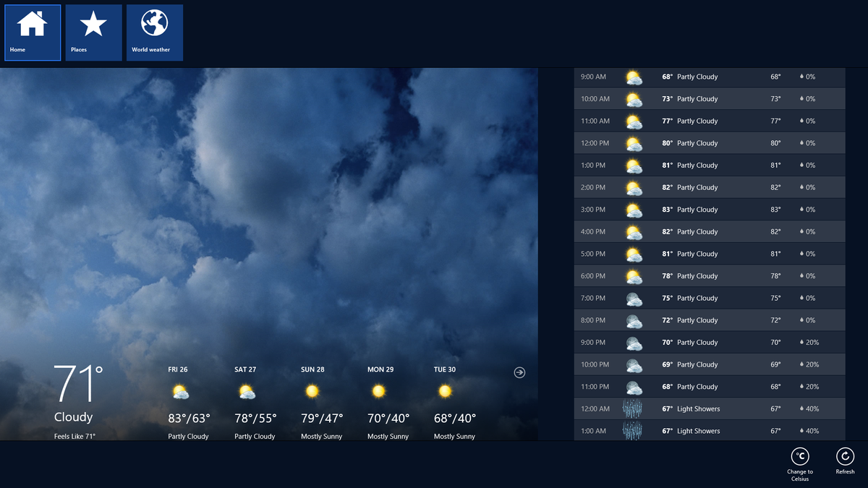The height and width of the screenshot is (488, 868).
Task: Click the cloudy night icon at 9:00 PM
Action: pos(634,341)
